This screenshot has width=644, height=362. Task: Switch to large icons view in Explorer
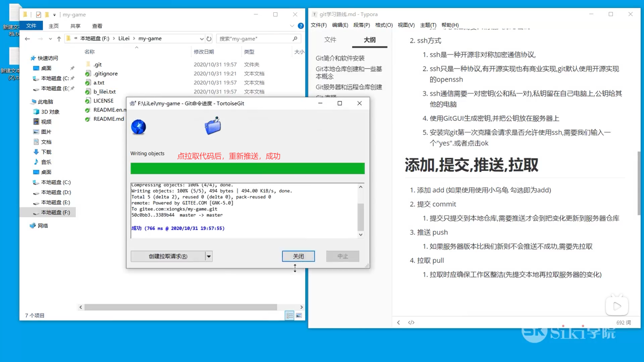click(299, 315)
